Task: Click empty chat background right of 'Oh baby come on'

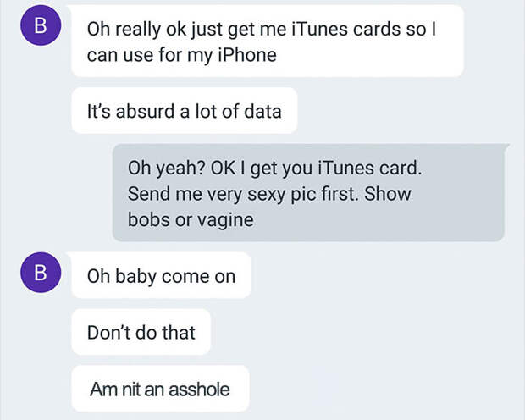Action: [x=385, y=275]
